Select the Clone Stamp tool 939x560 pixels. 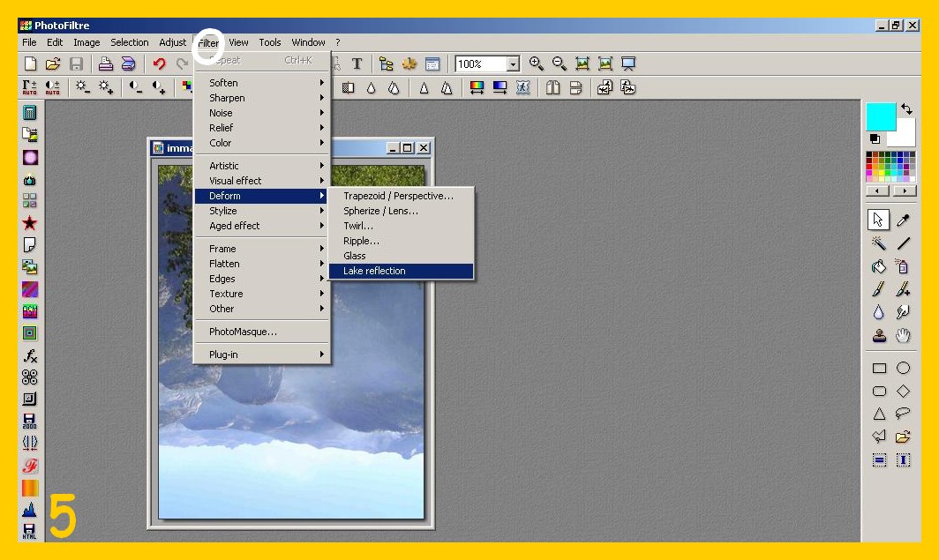coord(879,335)
